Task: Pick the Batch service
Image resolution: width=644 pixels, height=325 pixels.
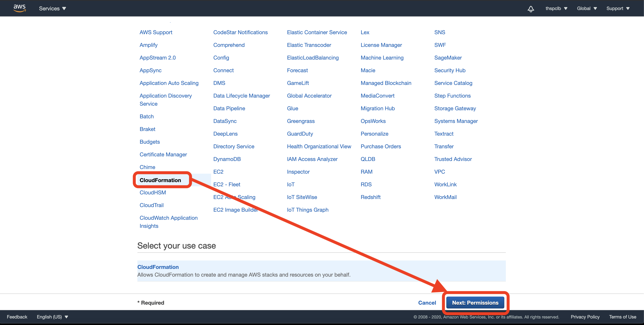Action: click(x=147, y=117)
